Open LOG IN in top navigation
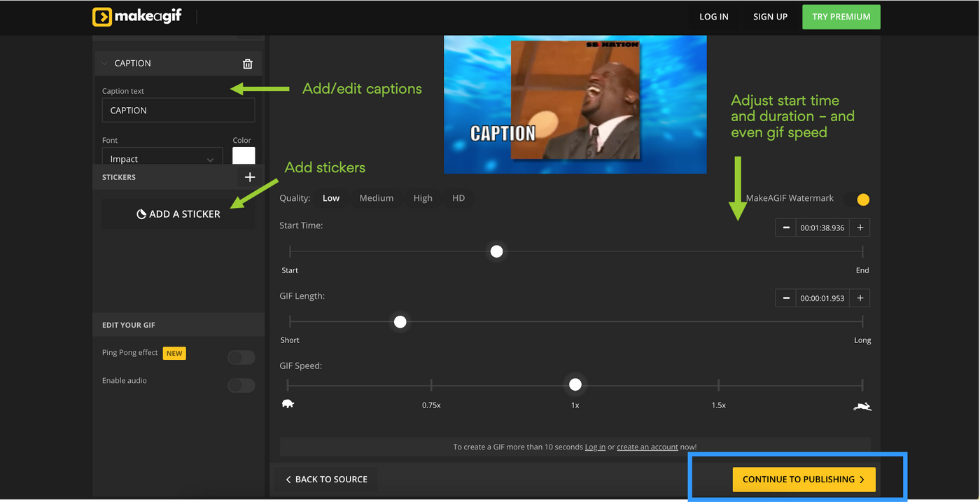This screenshot has height=502, width=980. pyautogui.click(x=714, y=17)
